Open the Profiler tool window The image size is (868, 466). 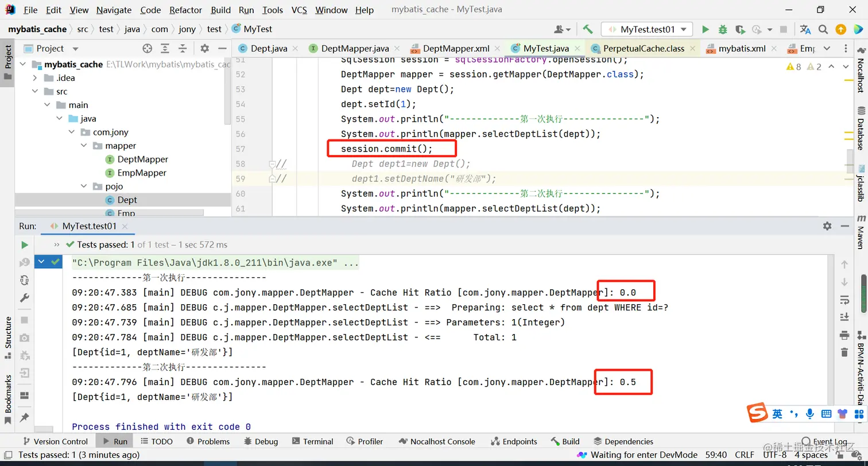pyautogui.click(x=365, y=441)
